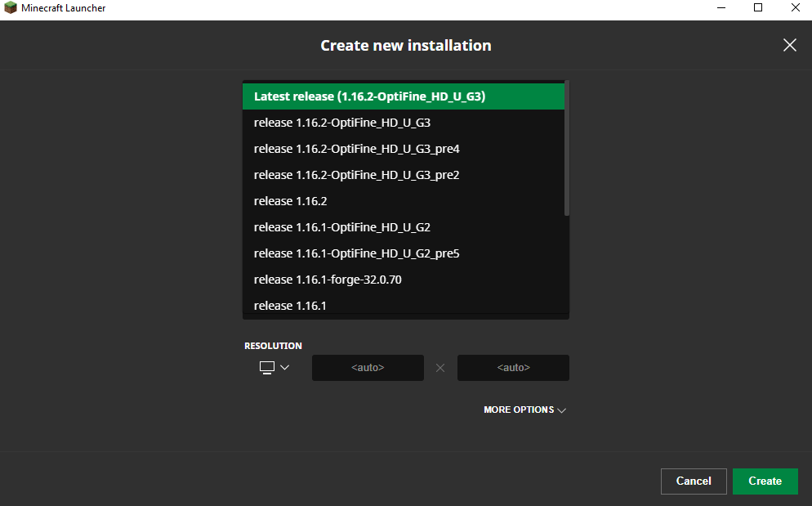The height and width of the screenshot is (506, 812).
Task: Close the Create new installation dialog
Action: [x=789, y=45]
